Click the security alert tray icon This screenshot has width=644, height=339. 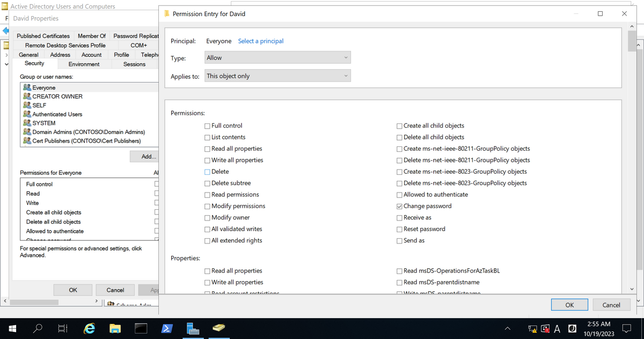(545, 328)
